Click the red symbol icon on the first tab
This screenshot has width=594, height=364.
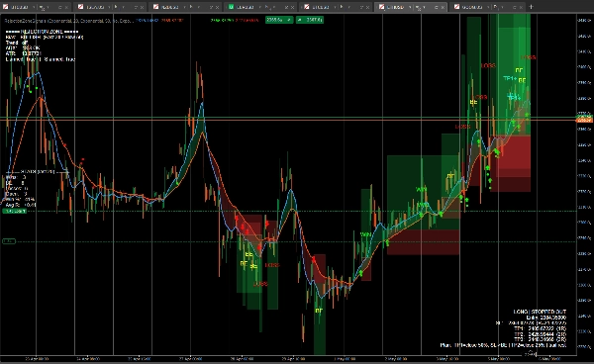tap(6, 7)
